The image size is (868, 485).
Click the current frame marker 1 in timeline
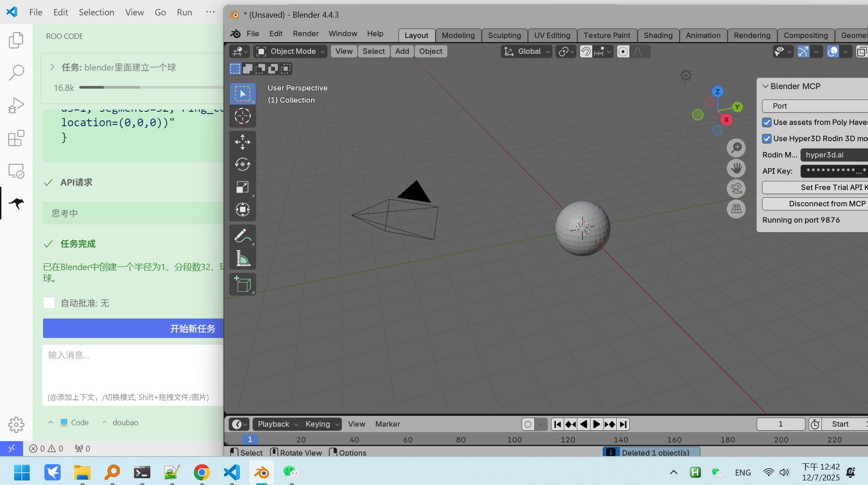(250, 439)
